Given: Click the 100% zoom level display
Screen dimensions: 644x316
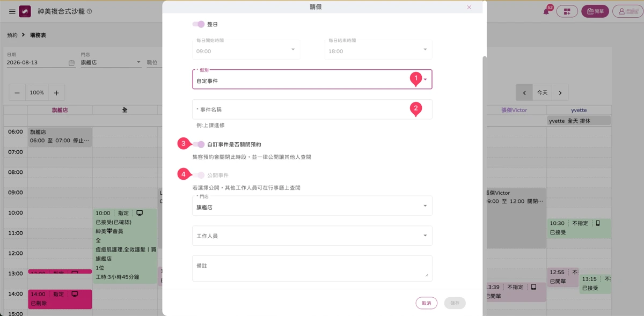Looking at the screenshot, I should (x=36, y=93).
